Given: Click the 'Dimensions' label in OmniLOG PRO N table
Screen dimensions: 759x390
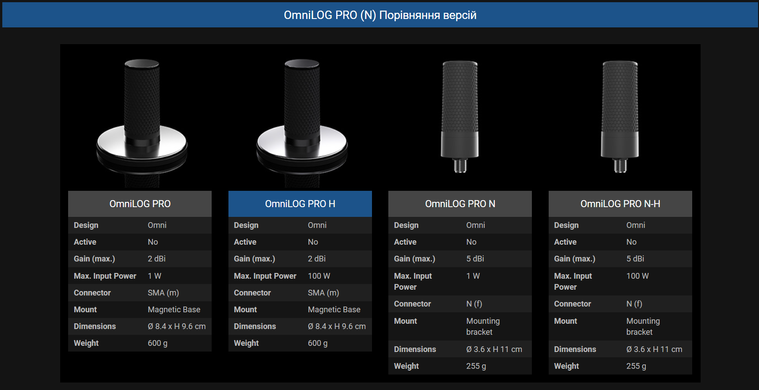Looking at the screenshot, I should point(414,349).
